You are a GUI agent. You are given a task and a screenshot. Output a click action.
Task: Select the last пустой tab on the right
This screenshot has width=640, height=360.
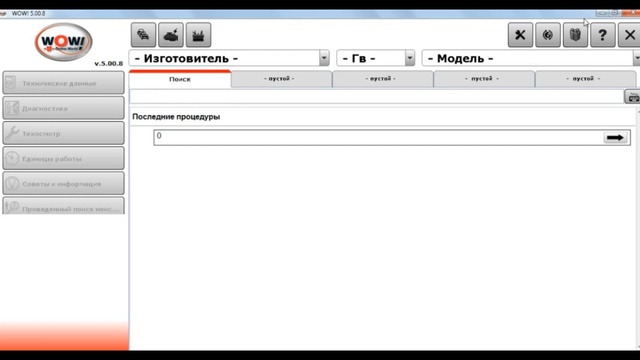(585, 79)
